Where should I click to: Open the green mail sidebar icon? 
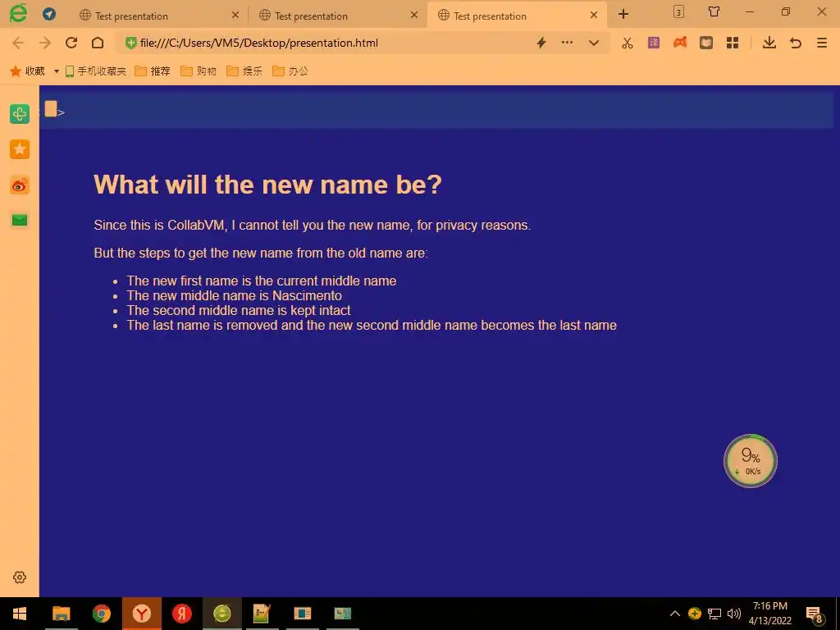coord(20,220)
